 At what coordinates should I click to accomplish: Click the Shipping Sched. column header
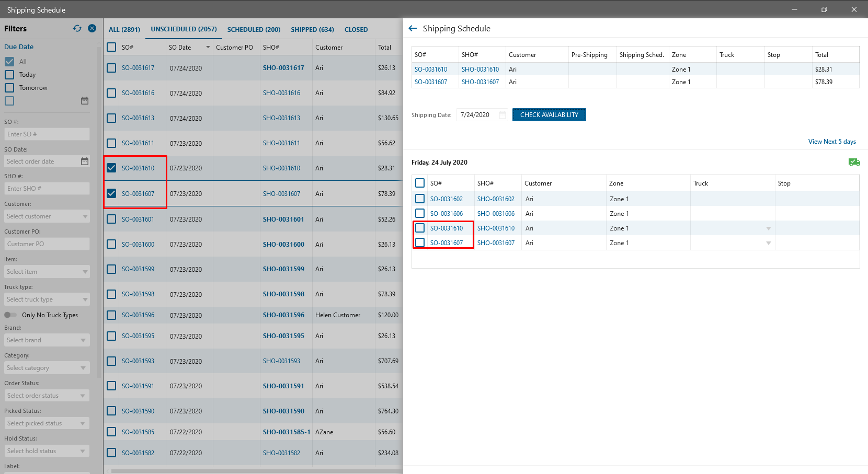click(x=642, y=55)
